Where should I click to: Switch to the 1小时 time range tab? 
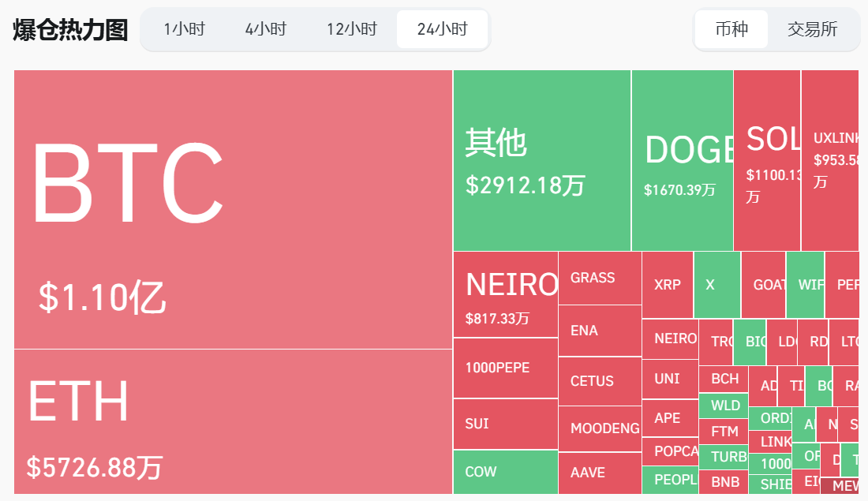click(184, 30)
